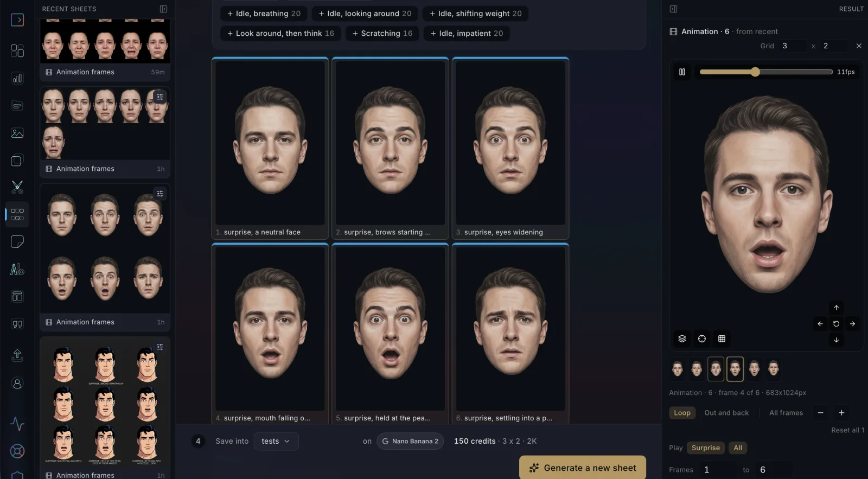The height and width of the screenshot is (479, 868).
Task: Open the Ab text tool in sidebar
Action: pyautogui.click(x=17, y=269)
